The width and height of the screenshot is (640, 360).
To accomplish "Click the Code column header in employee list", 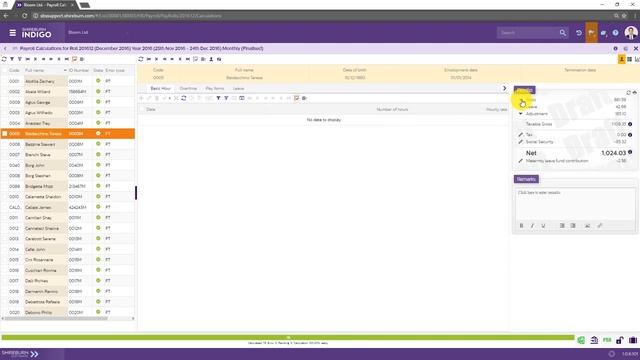I will pyautogui.click(x=14, y=71).
